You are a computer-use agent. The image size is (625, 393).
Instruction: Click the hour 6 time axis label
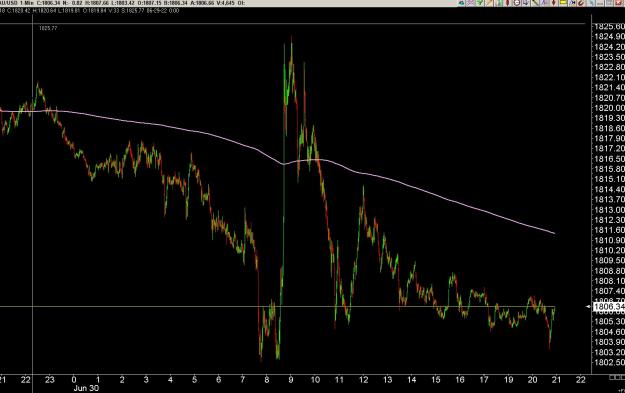[218, 380]
